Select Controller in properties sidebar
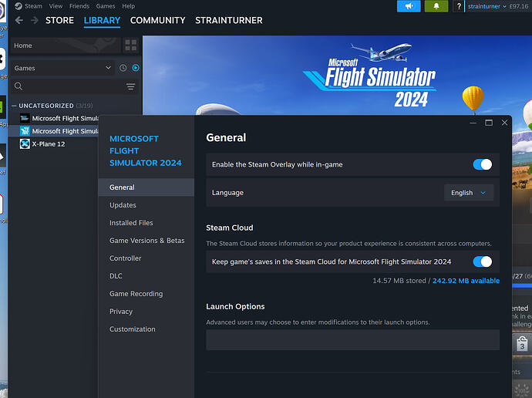This screenshot has width=532, height=398. click(146, 258)
